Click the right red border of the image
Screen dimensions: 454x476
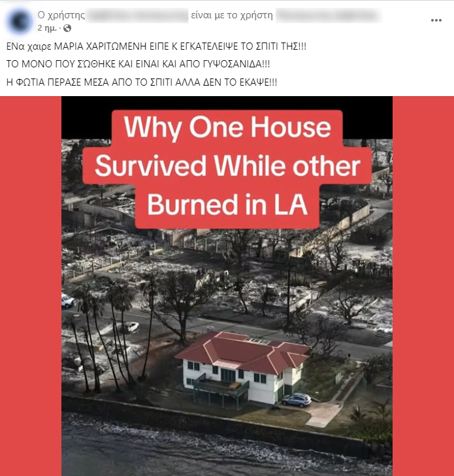tap(423, 286)
